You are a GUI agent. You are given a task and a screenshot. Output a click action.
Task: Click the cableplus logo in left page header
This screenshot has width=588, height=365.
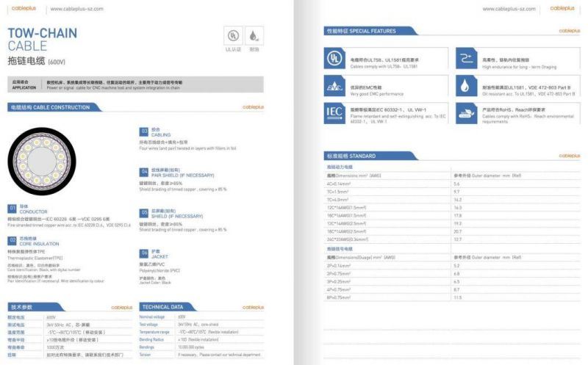click(24, 8)
